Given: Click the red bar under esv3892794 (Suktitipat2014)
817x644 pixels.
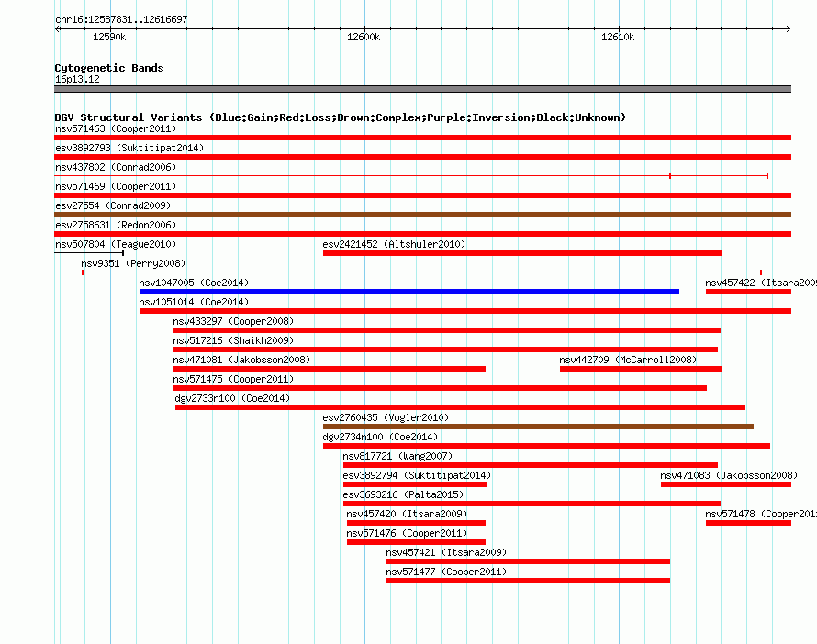Looking at the screenshot, I should 415,484.
